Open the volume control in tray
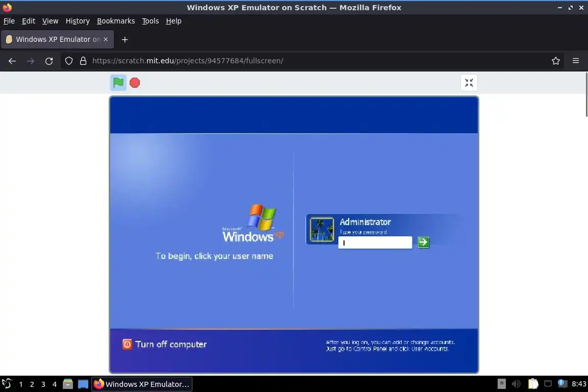The height and width of the screenshot is (392, 588). (517, 384)
